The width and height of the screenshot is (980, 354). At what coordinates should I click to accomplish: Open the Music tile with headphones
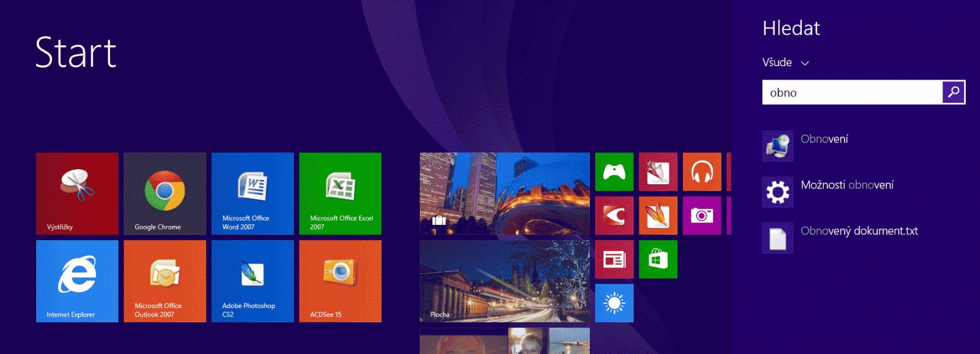(702, 172)
